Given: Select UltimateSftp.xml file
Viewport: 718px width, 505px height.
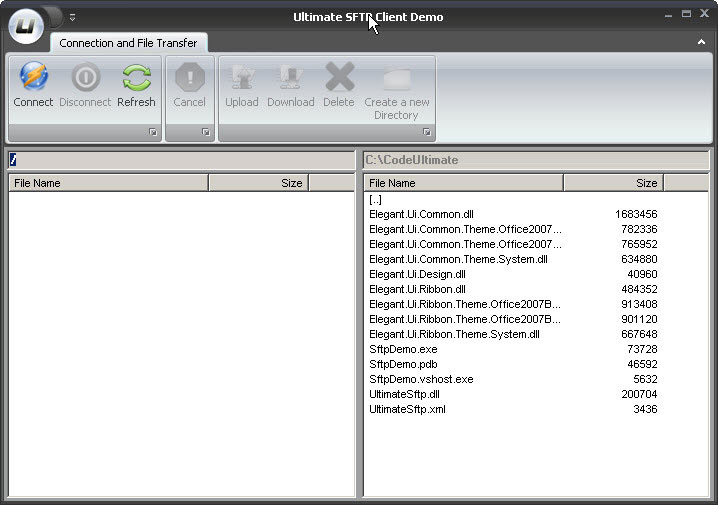Looking at the screenshot, I should click(x=407, y=409).
